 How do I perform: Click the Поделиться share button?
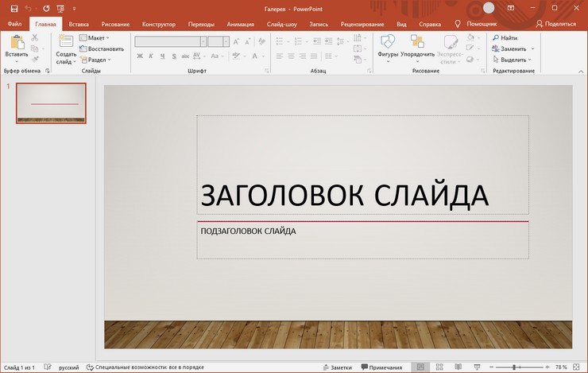pos(555,24)
